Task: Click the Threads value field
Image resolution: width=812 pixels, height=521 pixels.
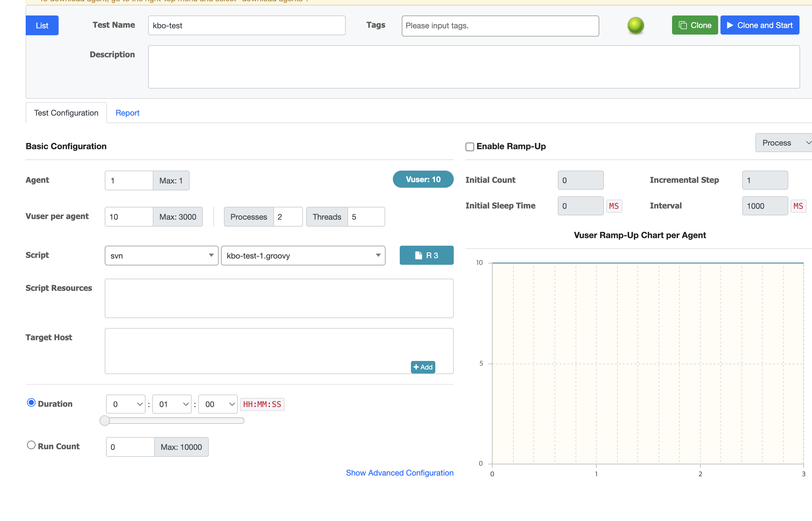Action: coord(365,217)
